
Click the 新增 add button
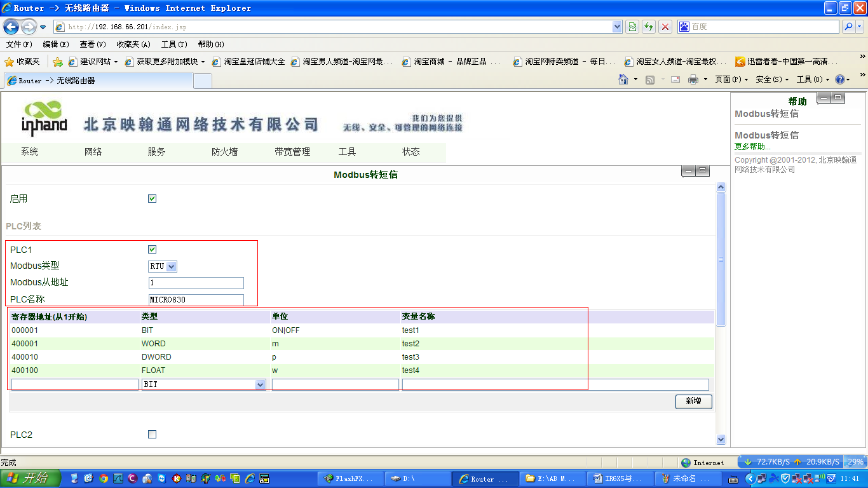click(x=693, y=401)
